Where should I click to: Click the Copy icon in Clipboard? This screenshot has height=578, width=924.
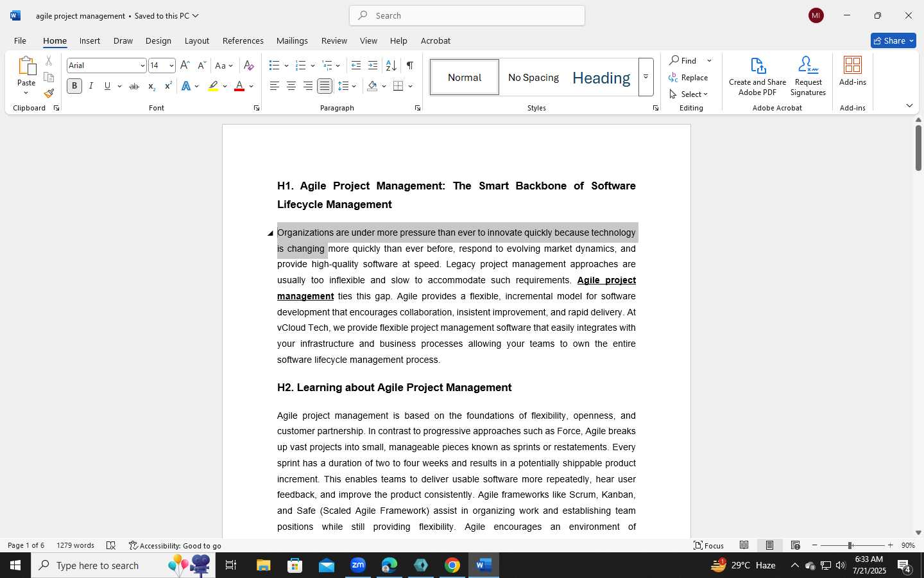click(x=49, y=77)
